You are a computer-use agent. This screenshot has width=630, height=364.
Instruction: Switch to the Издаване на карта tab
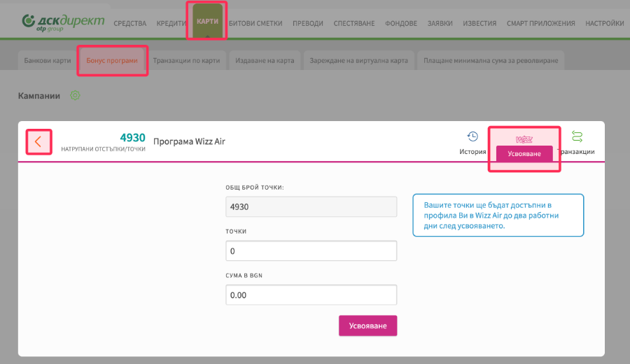point(265,60)
